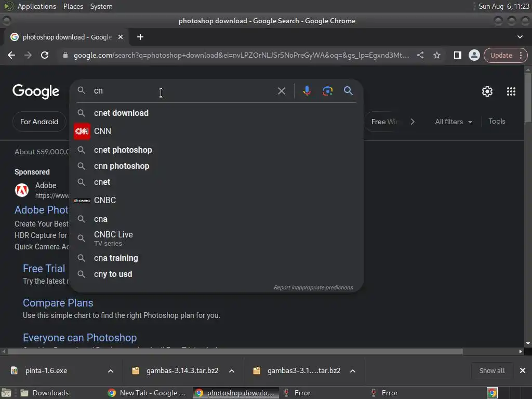Open site security lock info
Screen dimensions: 532x399
pyautogui.click(x=65, y=55)
